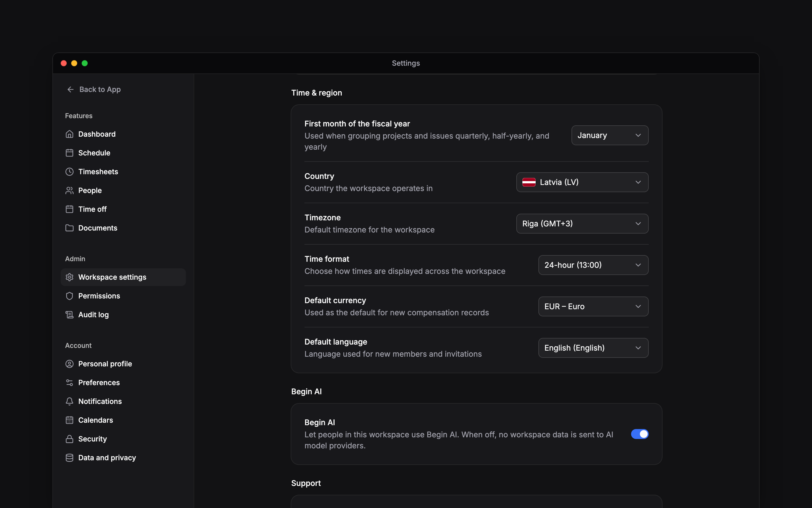Click the Timesheets clock icon
The image size is (812, 508).
point(70,172)
